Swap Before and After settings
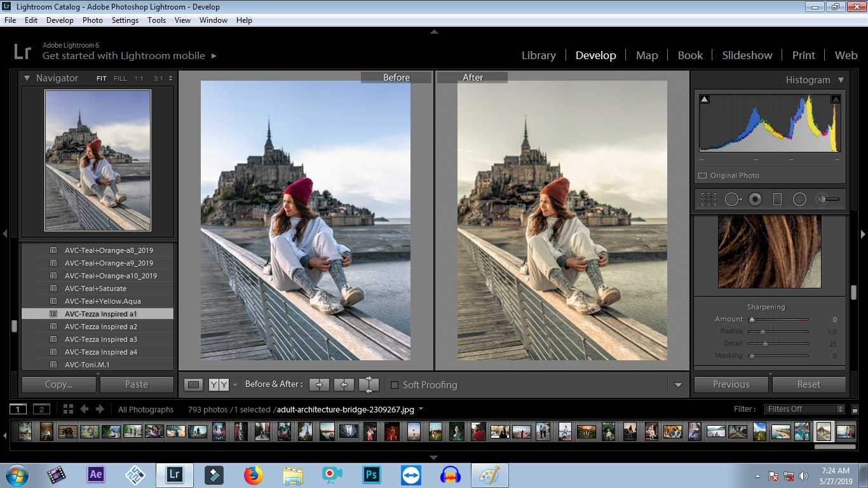This screenshot has height=488, width=868. pyautogui.click(x=369, y=384)
